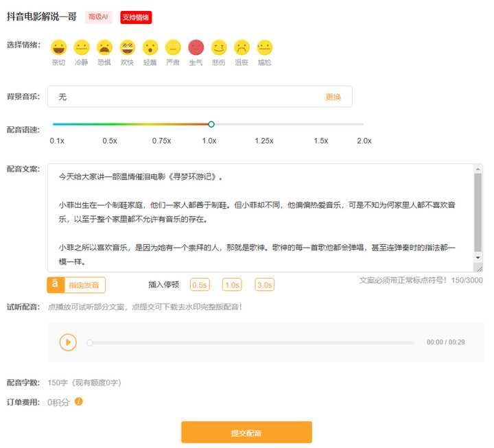Select the 亲切 (friendly) emotion emoji
494x448 pixels.
[58, 47]
